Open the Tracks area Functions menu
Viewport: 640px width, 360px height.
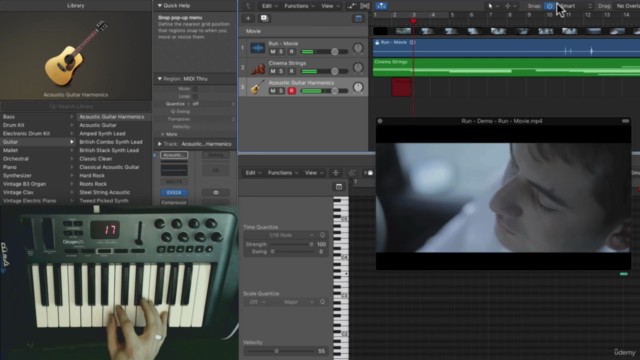(300, 6)
